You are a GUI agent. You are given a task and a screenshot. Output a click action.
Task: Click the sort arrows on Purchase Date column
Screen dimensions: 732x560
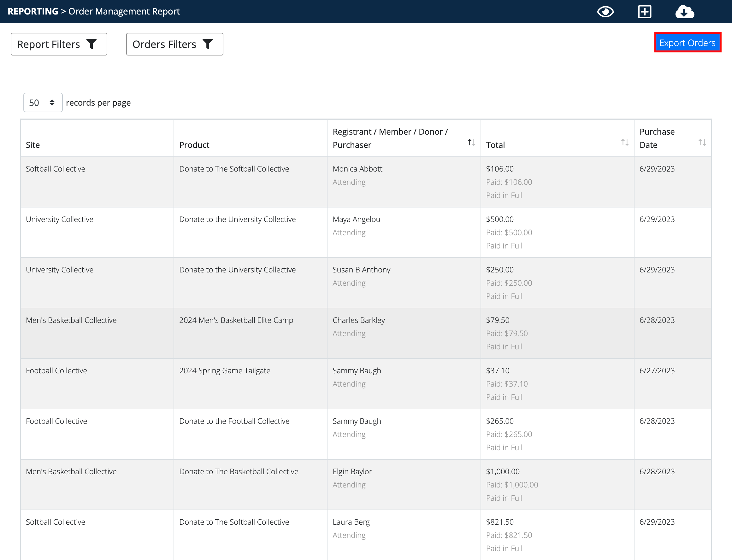(702, 142)
